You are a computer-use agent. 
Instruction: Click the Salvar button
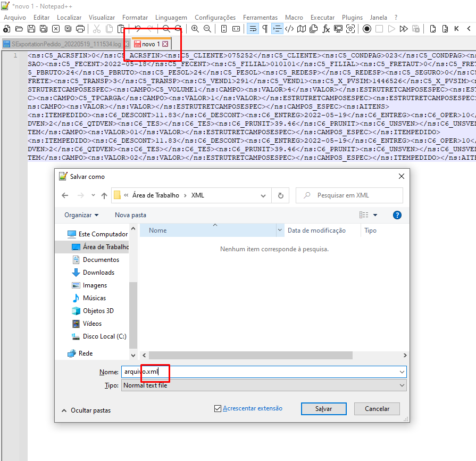323,409
